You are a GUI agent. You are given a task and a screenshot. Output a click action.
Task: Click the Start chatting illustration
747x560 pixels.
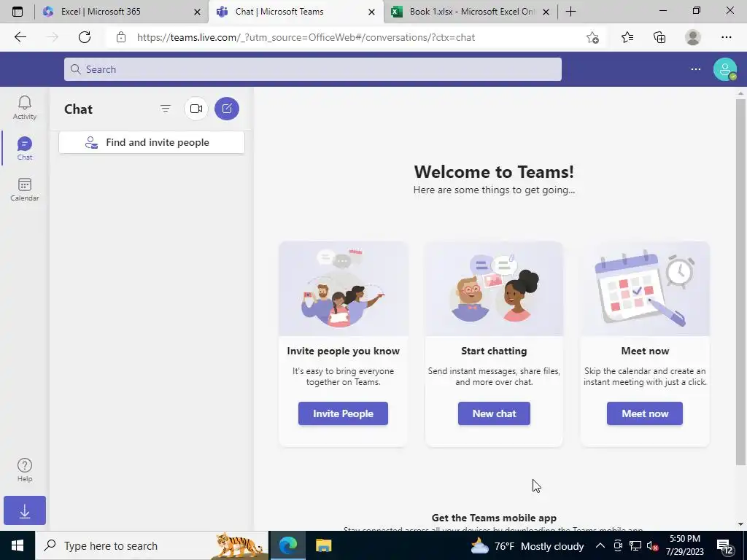tap(494, 289)
